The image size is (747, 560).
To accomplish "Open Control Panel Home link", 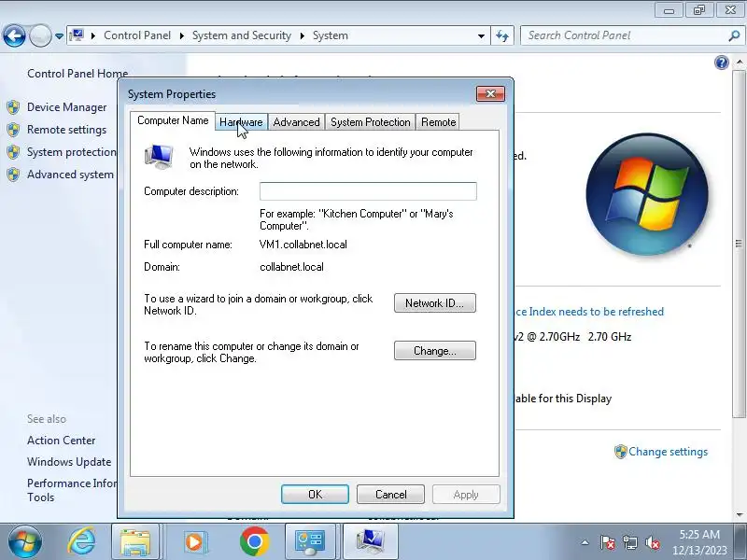I will tap(78, 74).
